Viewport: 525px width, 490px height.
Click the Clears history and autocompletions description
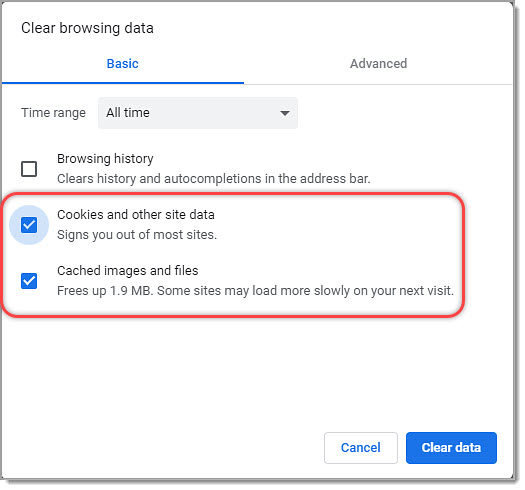(x=214, y=179)
